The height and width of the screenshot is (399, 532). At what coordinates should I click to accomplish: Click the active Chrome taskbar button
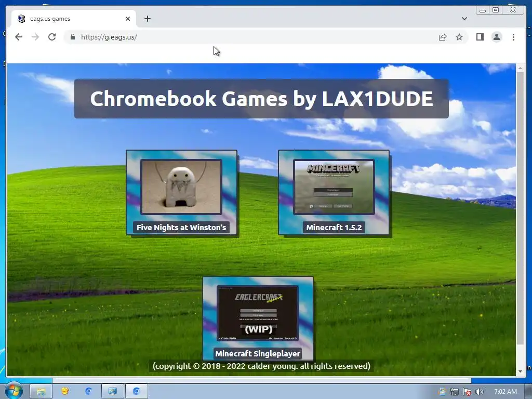(137, 392)
